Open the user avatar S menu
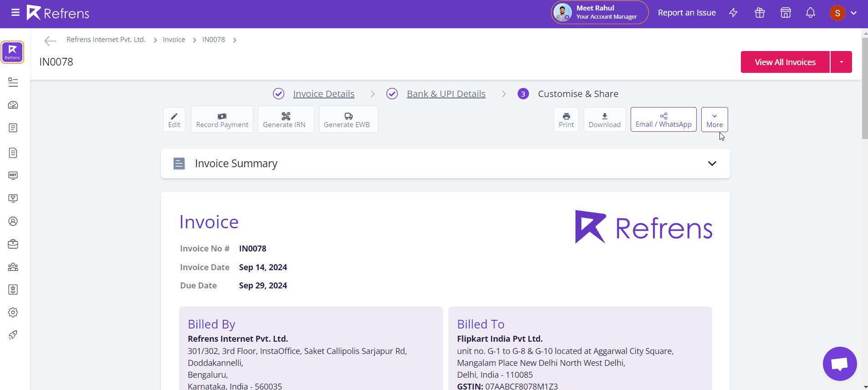The width and height of the screenshot is (868, 390). (x=837, y=13)
